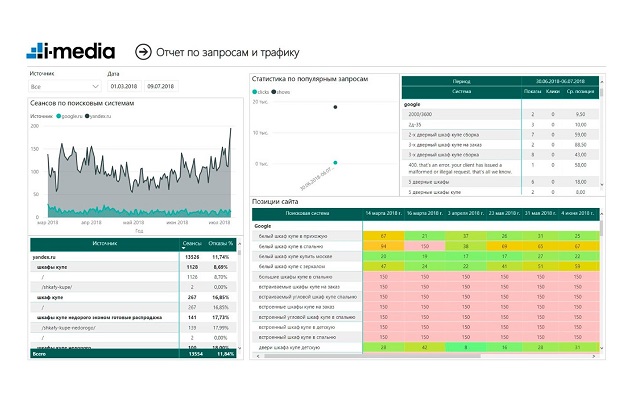
Task: Select the шкафы купе row in sources table
Action: click(133, 267)
